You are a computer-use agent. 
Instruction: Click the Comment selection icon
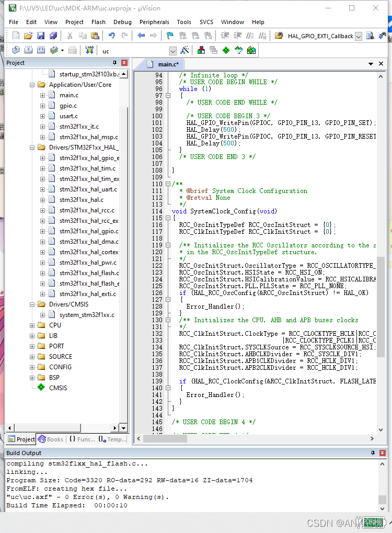pos(250,36)
